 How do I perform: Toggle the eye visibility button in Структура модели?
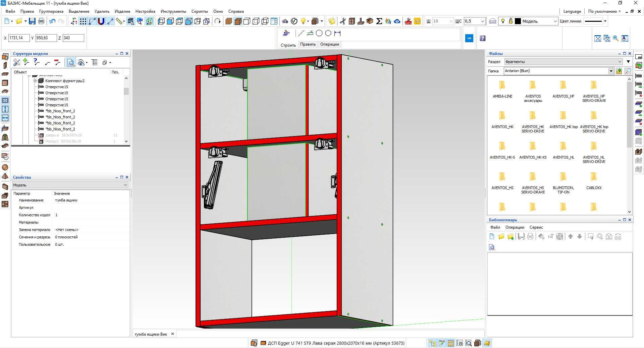[x=80, y=62]
